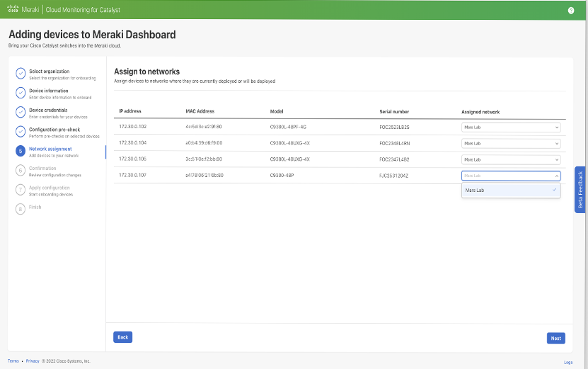Open network dropdown for 172.30.0.104
This screenshot has width=588, height=369.
tap(511, 143)
